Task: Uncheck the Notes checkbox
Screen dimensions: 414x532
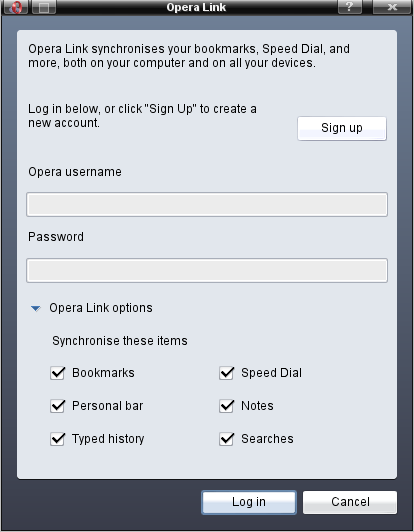Action: [x=226, y=406]
